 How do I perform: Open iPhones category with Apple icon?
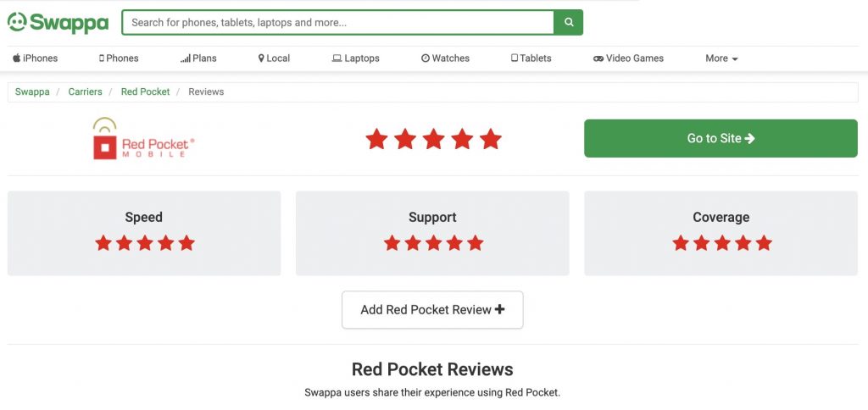pyautogui.click(x=36, y=58)
